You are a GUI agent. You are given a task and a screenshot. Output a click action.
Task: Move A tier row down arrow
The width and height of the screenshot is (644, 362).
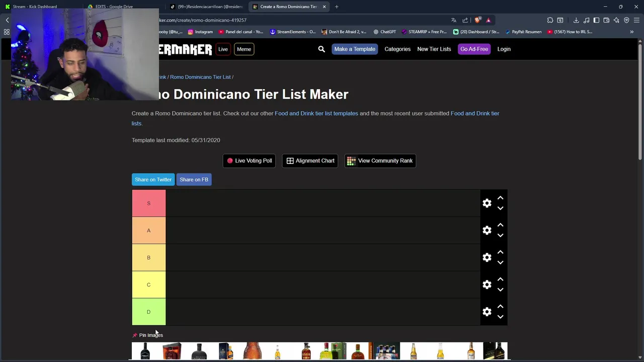tap(500, 235)
